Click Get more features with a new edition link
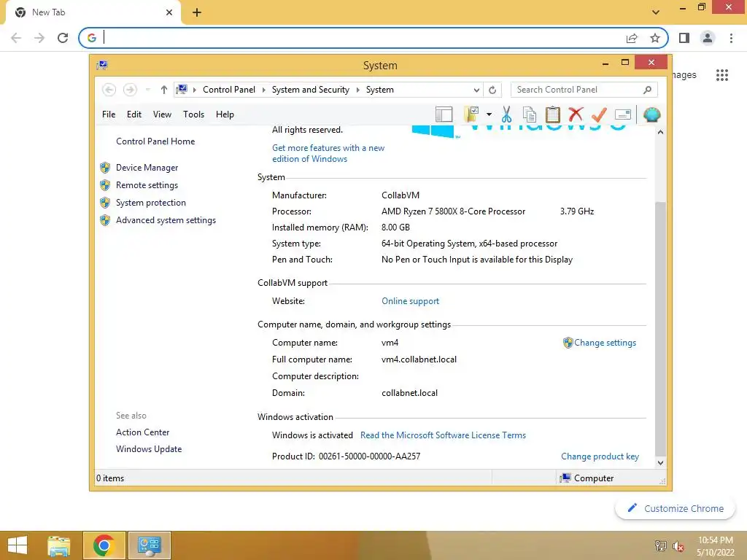 328,153
